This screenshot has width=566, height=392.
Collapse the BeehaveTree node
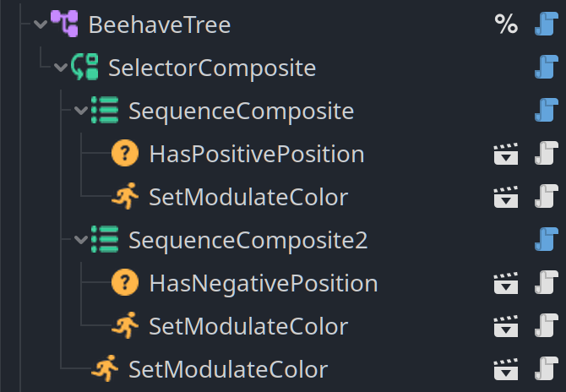coord(41,24)
